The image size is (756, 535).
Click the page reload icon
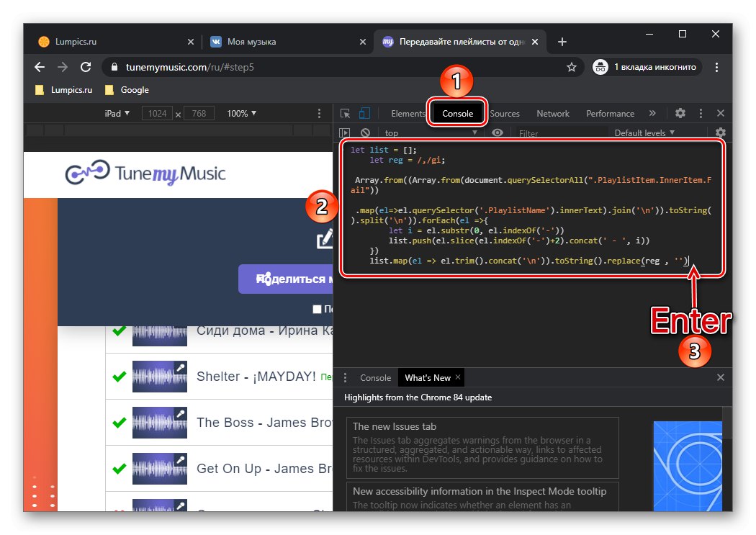pyautogui.click(x=86, y=67)
